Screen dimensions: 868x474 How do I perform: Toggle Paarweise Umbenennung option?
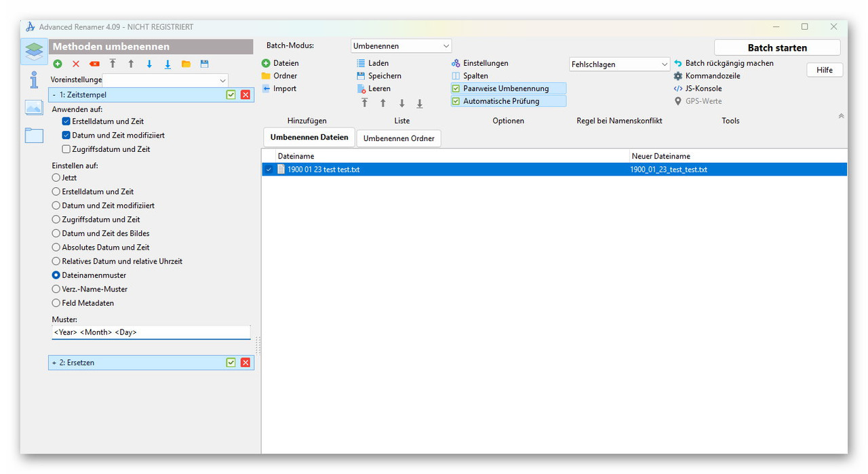[x=509, y=88]
